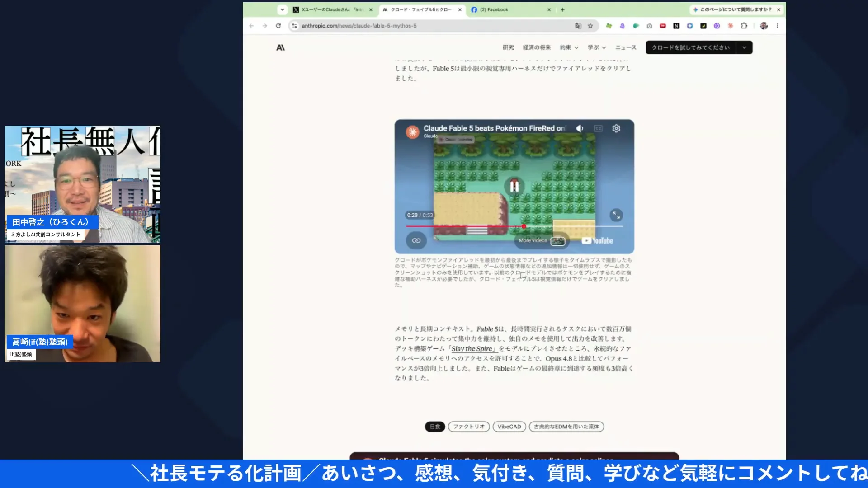868x488 pixels.
Task: Click the 田中啓之 webcam feed
Action: [82, 184]
